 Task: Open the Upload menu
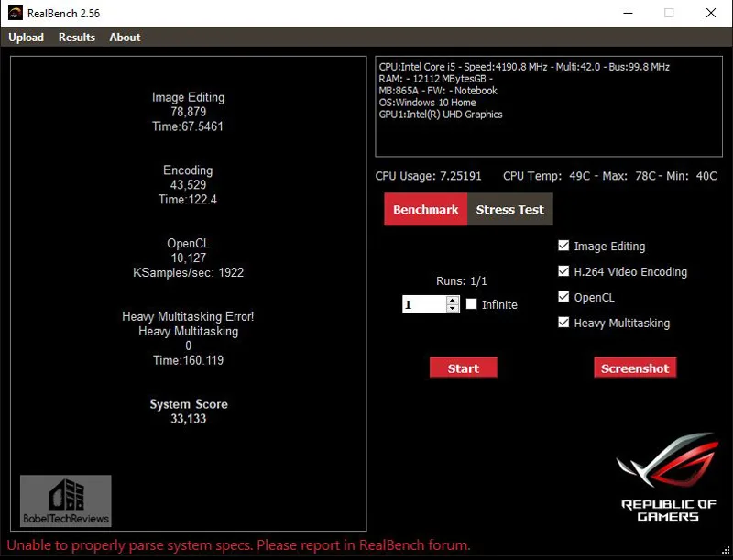[27, 38]
